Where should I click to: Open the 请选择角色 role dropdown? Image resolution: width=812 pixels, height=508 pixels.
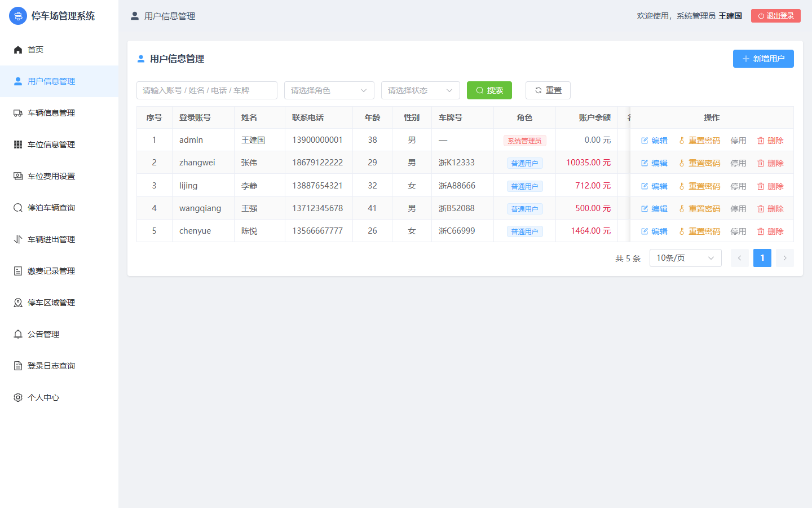point(329,90)
